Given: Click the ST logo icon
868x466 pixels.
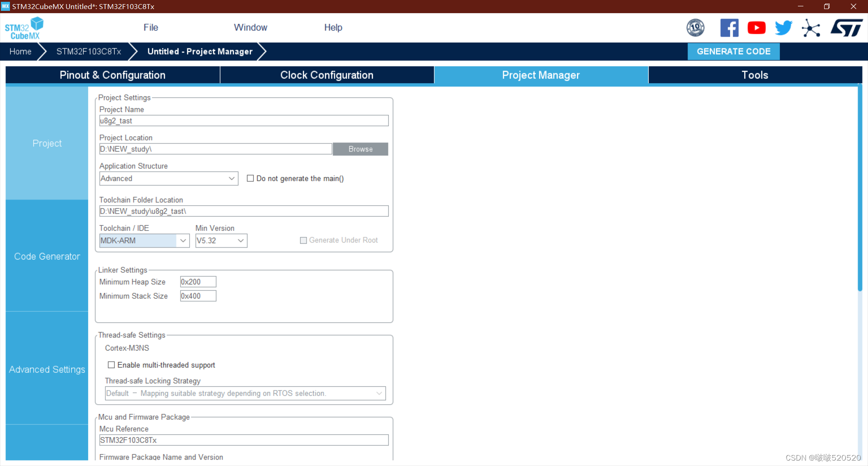Looking at the screenshot, I should coord(847,28).
